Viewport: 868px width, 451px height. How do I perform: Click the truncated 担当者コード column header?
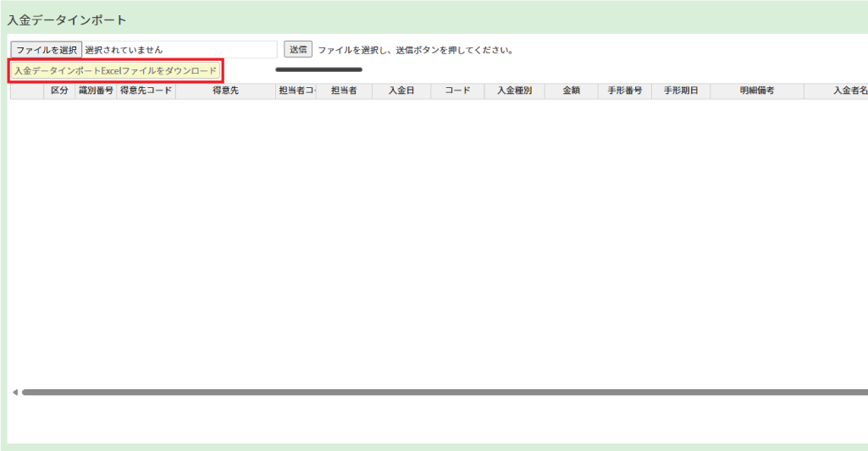coord(296,91)
